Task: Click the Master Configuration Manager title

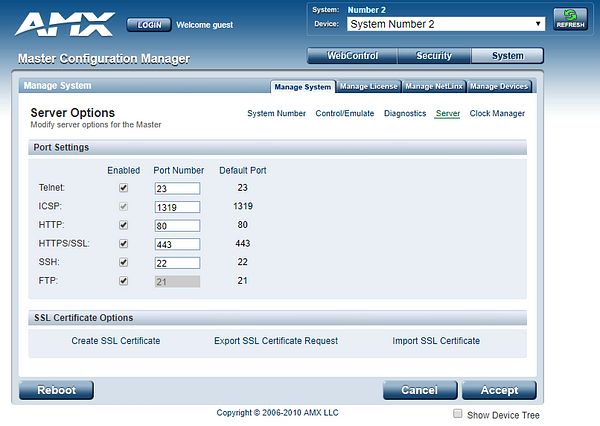Action: (104, 59)
